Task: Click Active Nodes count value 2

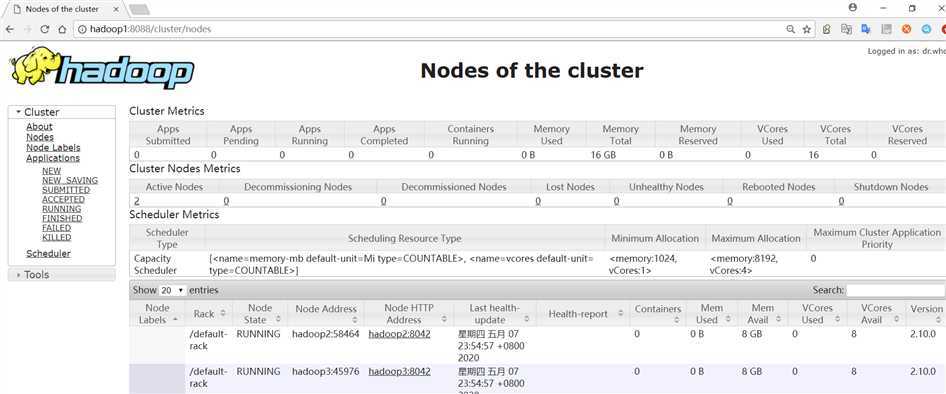Action: pos(137,201)
